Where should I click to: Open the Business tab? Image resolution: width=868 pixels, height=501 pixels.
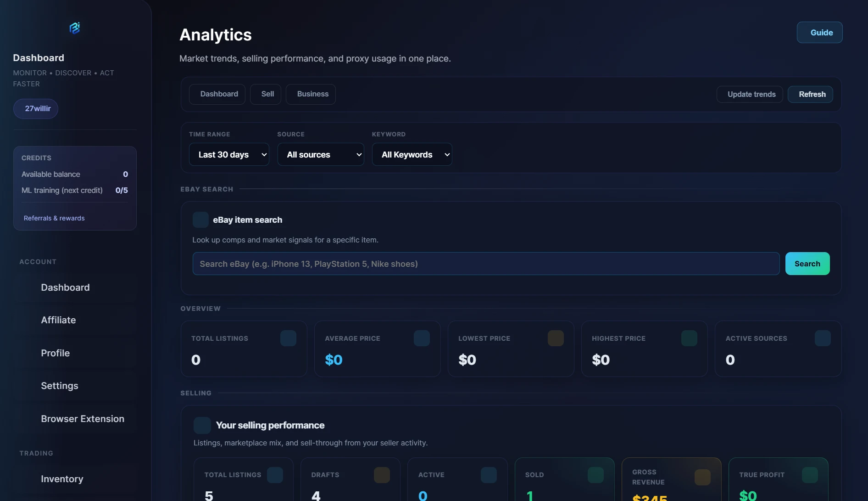(311, 94)
